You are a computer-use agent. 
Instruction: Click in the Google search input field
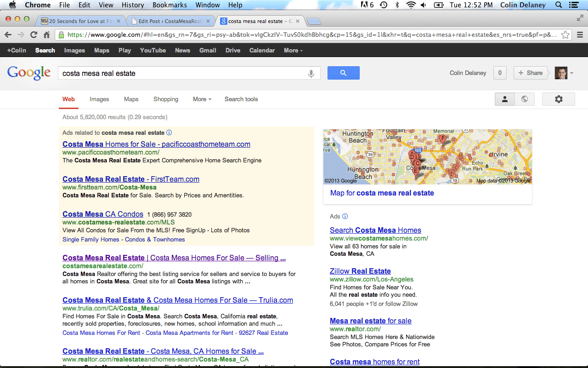click(x=184, y=73)
